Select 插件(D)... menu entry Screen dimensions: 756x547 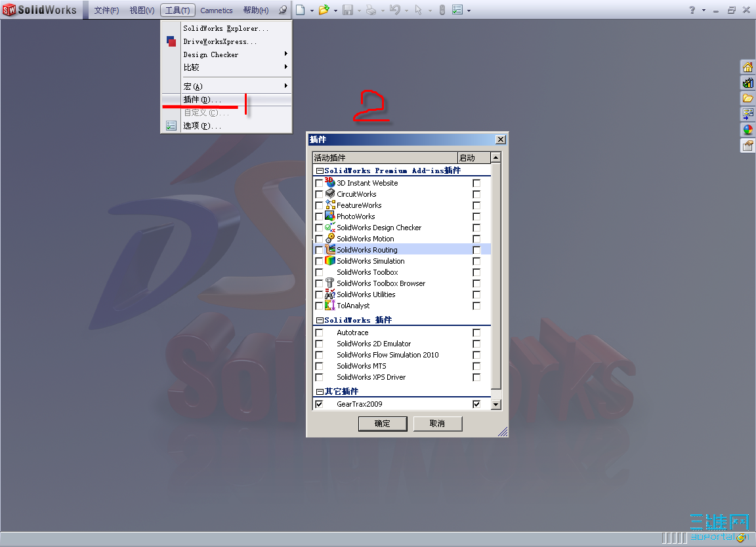pos(226,99)
